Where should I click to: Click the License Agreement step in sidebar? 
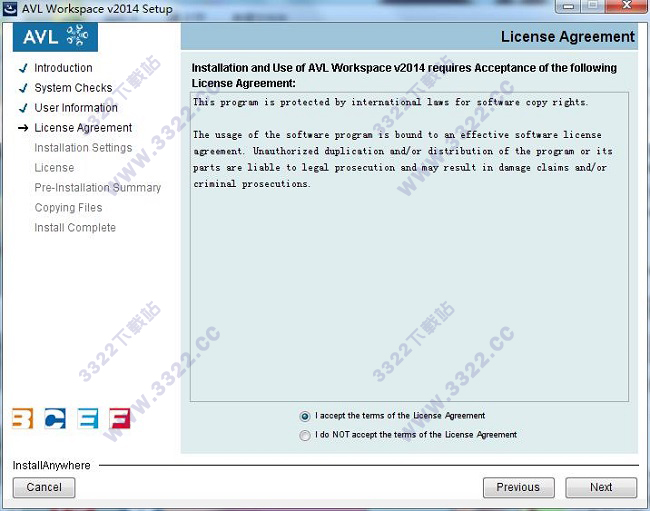[83, 128]
